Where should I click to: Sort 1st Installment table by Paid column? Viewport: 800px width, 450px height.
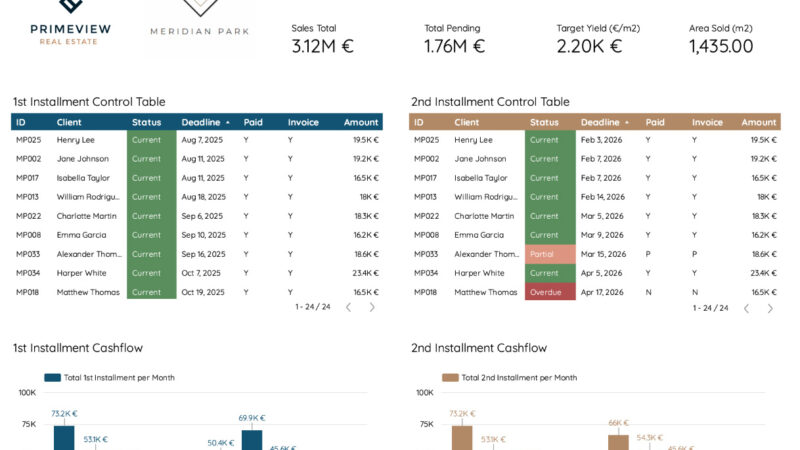point(253,122)
